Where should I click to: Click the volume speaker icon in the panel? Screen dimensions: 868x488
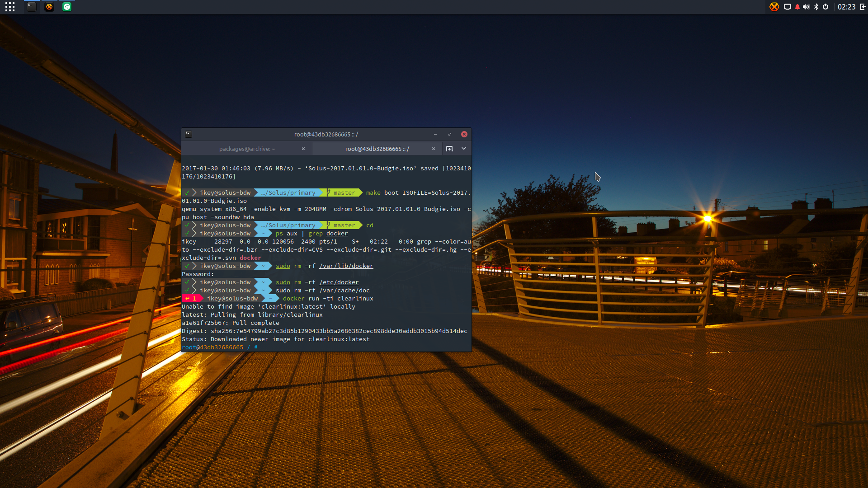(x=806, y=7)
